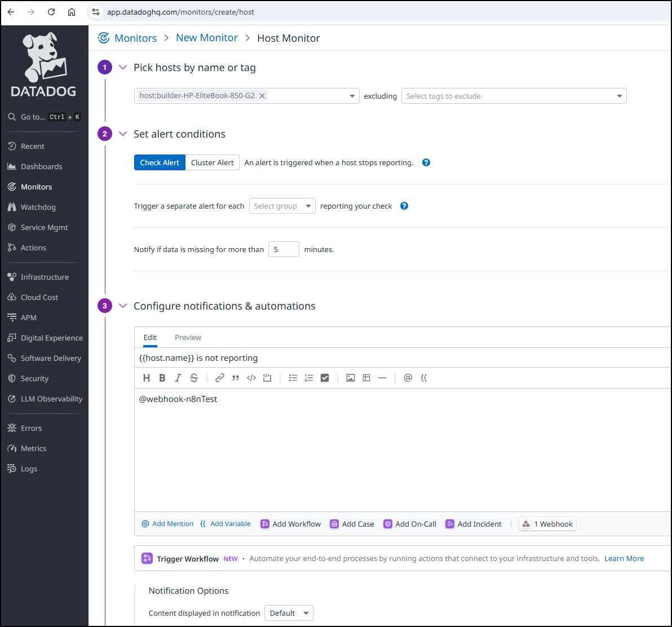Click the Heading formatting icon

click(147, 378)
